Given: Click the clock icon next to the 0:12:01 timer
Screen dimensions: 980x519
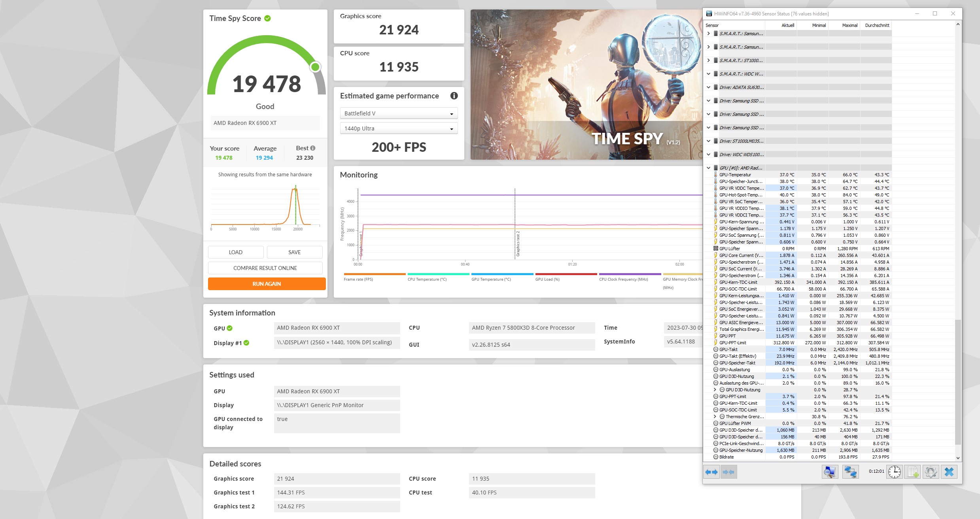Looking at the screenshot, I should pyautogui.click(x=895, y=472).
